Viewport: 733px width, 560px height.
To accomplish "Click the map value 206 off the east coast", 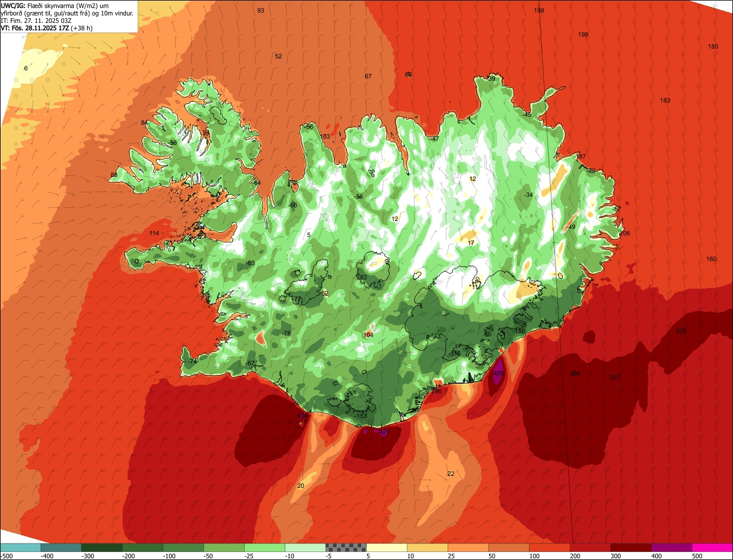I will [625, 233].
